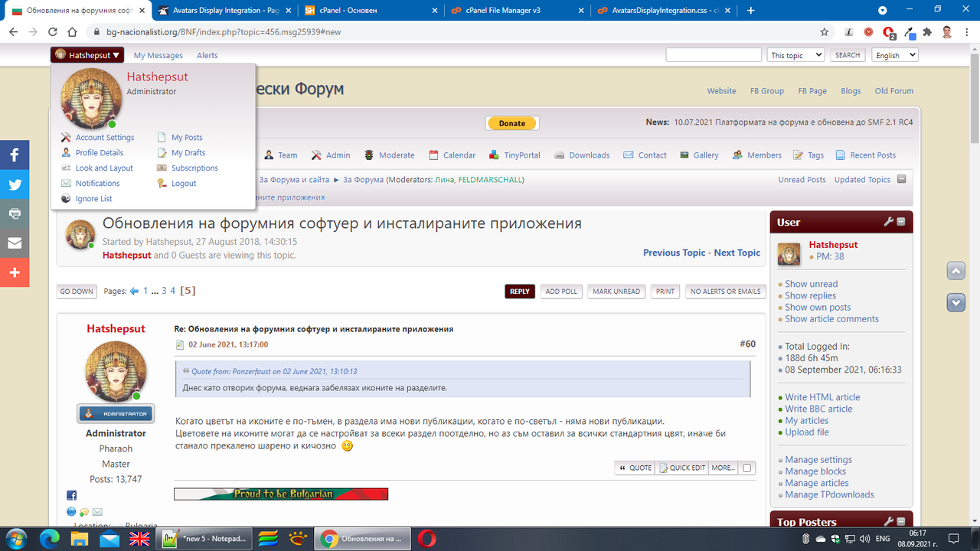This screenshot has height=551, width=980.
Task: Open Profile Details from profile menu
Action: point(100,153)
